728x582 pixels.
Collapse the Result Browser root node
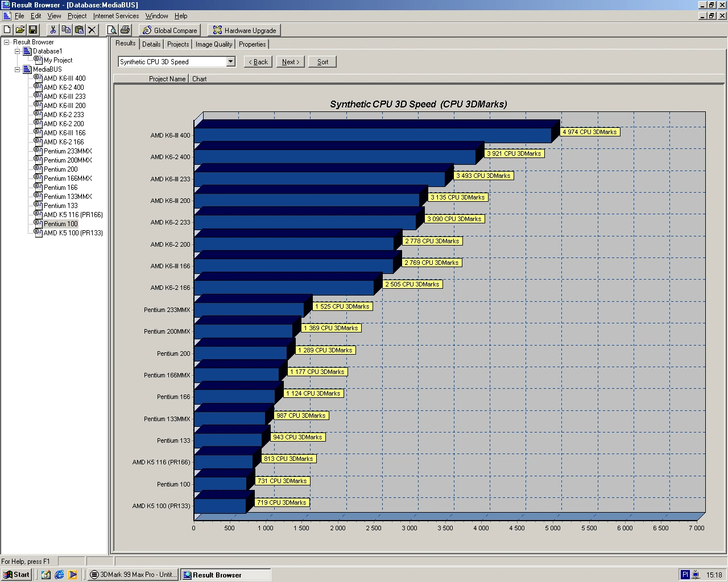click(x=7, y=42)
